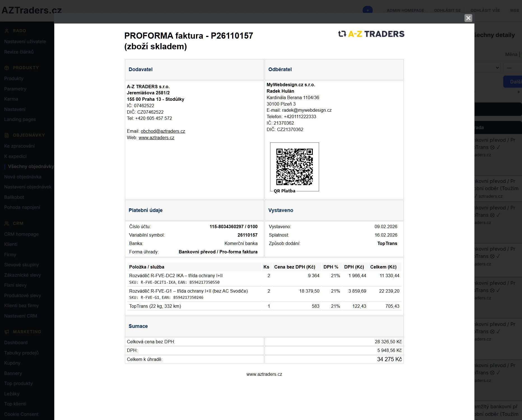Open Top klienti in sidebar
Image resolution: width=522 pixels, height=420 pixels.
(15, 404)
